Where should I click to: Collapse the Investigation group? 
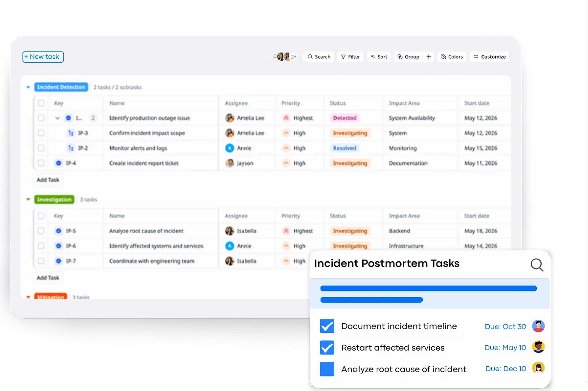[x=28, y=199]
